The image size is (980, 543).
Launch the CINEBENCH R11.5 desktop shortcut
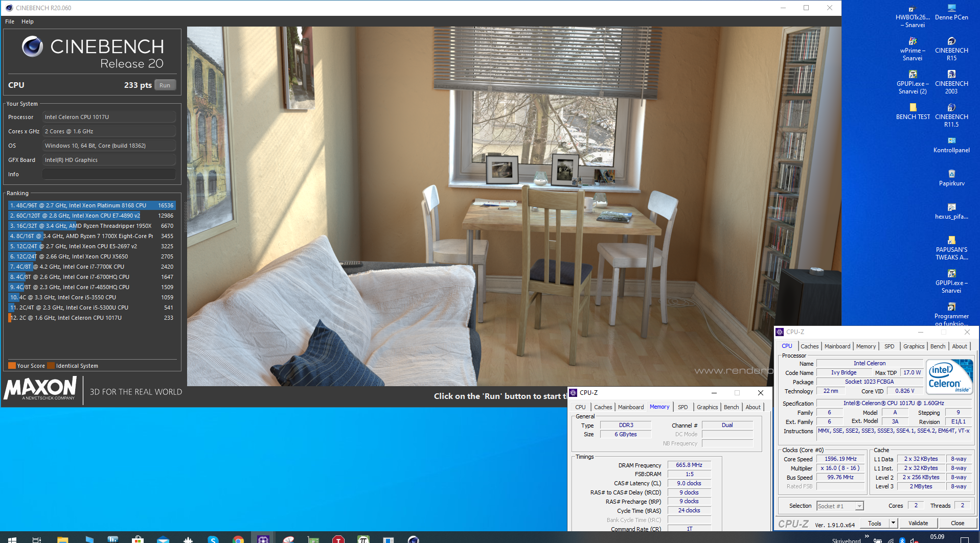[951, 116]
